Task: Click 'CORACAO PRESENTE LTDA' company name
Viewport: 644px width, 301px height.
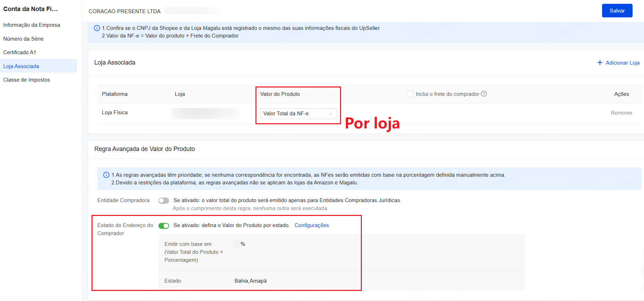Action: coord(124,11)
